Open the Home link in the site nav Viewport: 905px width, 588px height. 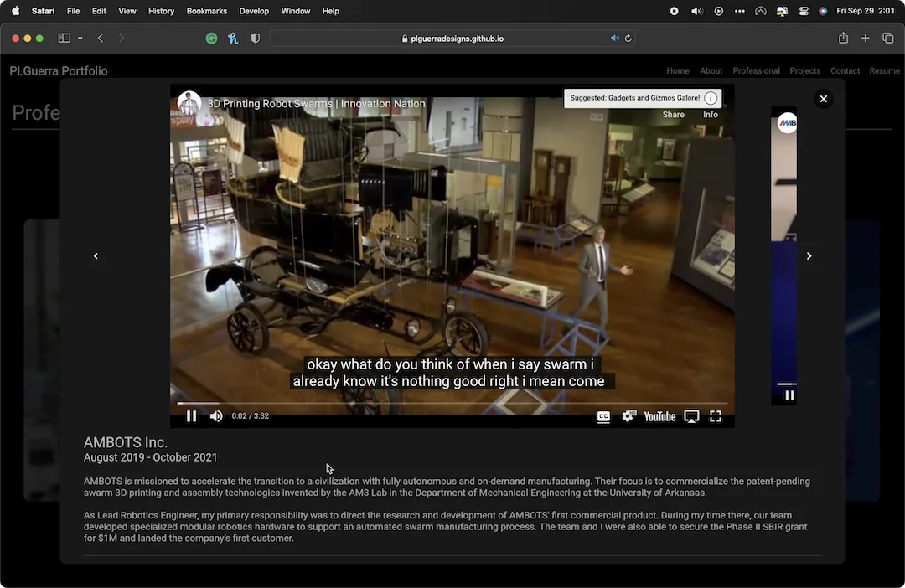tap(678, 70)
